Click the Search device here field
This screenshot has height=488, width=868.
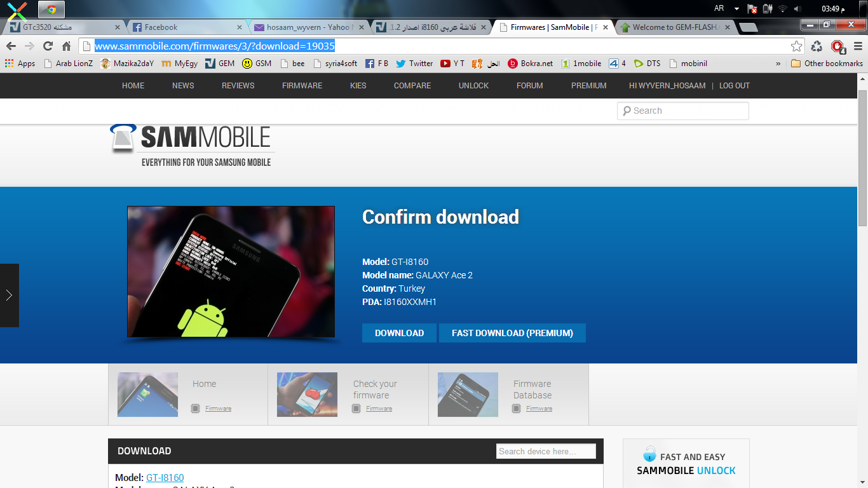point(546,451)
